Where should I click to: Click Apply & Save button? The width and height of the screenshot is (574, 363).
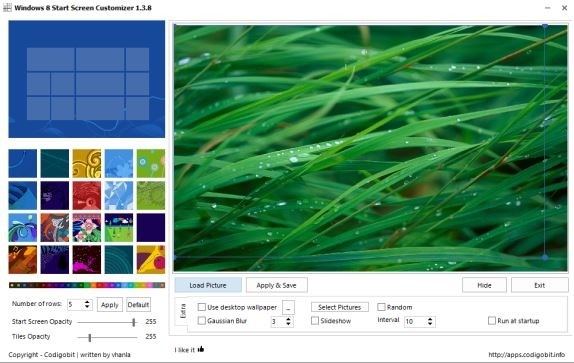[276, 285]
